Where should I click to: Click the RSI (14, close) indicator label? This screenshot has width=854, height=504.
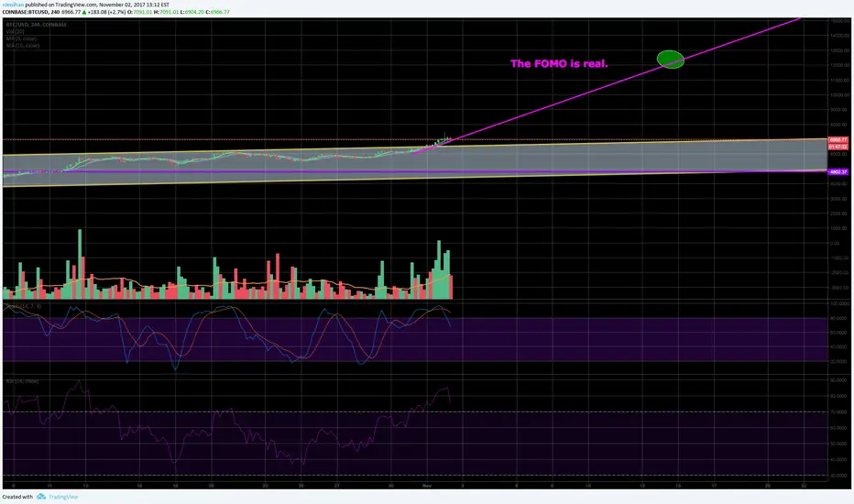click(x=22, y=381)
